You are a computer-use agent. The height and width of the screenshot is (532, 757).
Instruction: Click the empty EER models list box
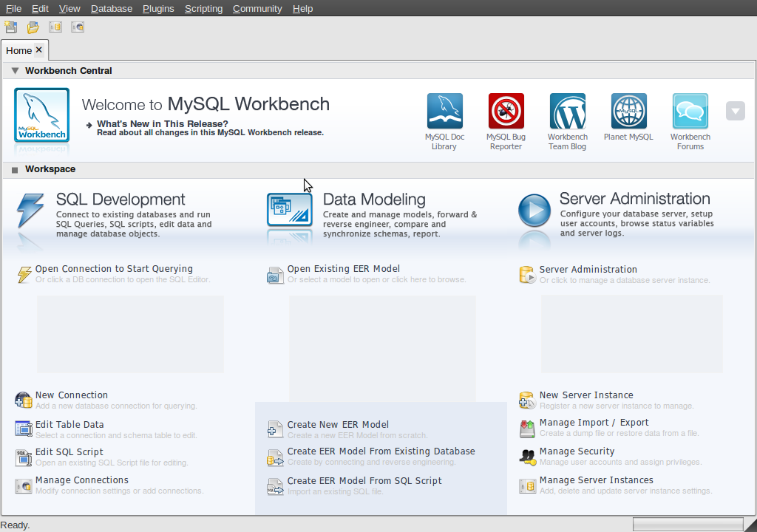(x=382, y=349)
